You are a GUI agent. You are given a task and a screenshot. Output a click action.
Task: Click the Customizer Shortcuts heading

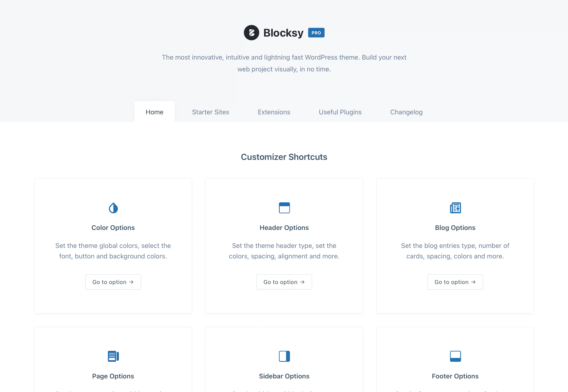pyautogui.click(x=284, y=157)
